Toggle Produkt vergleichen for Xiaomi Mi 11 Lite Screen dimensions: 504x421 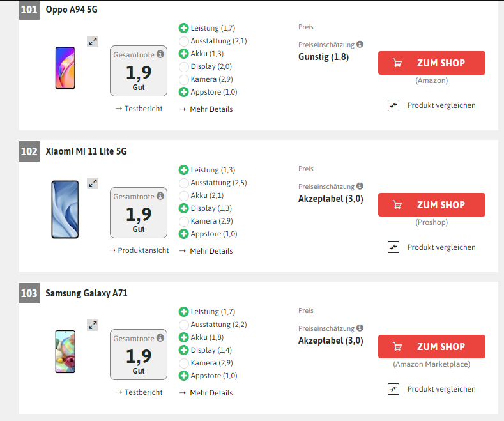pos(432,247)
